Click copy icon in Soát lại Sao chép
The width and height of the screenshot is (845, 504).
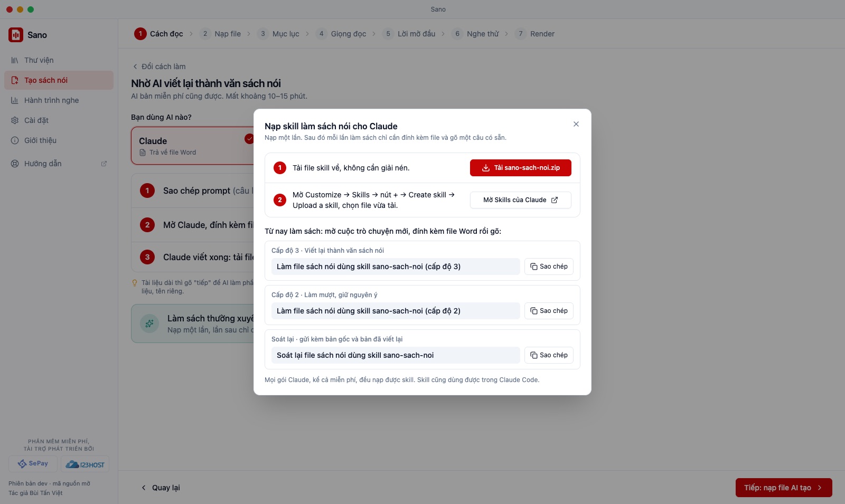pyautogui.click(x=534, y=355)
